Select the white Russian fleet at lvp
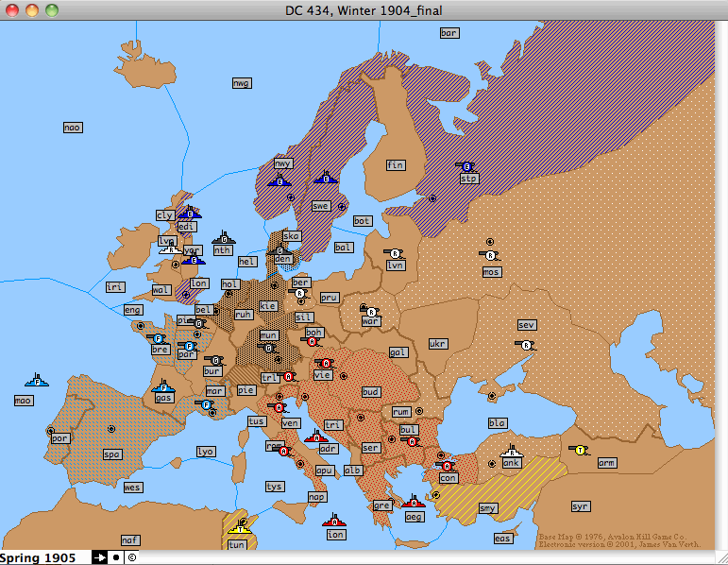This screenshot has height=565, width=728. pyautogui.click(x=170, y=248)
